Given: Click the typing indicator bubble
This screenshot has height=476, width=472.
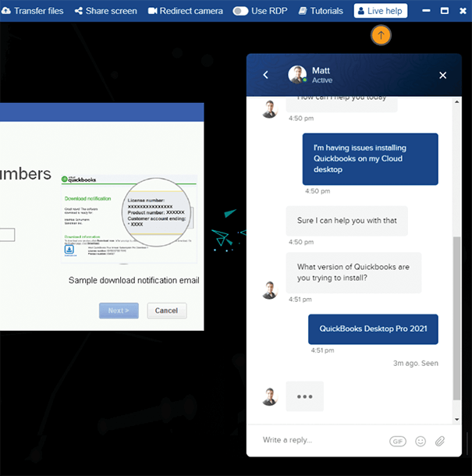Looking at the screenshot, I should point(305,396).
